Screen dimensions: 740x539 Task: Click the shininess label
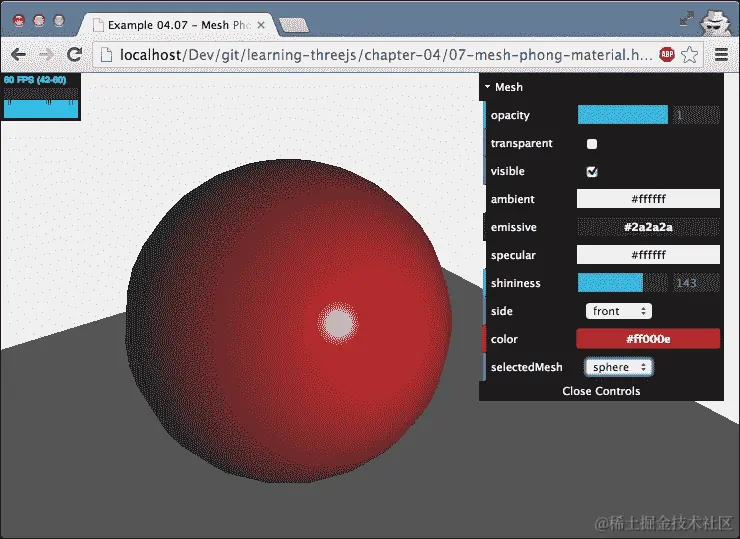[x=515, y=283]
